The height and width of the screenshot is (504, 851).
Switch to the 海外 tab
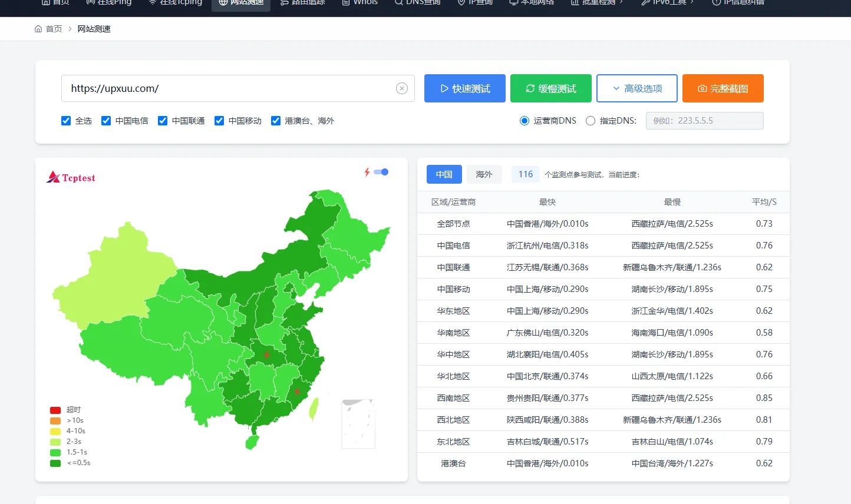point(484,174)
